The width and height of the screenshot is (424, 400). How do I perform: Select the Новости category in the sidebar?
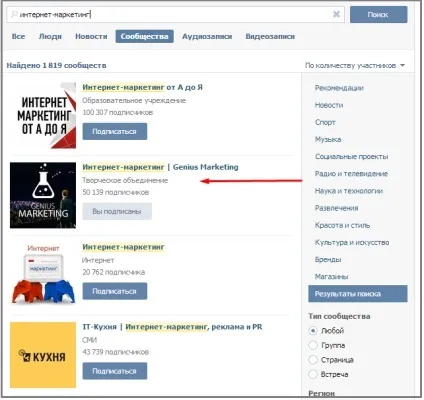[x=329, y=105]
